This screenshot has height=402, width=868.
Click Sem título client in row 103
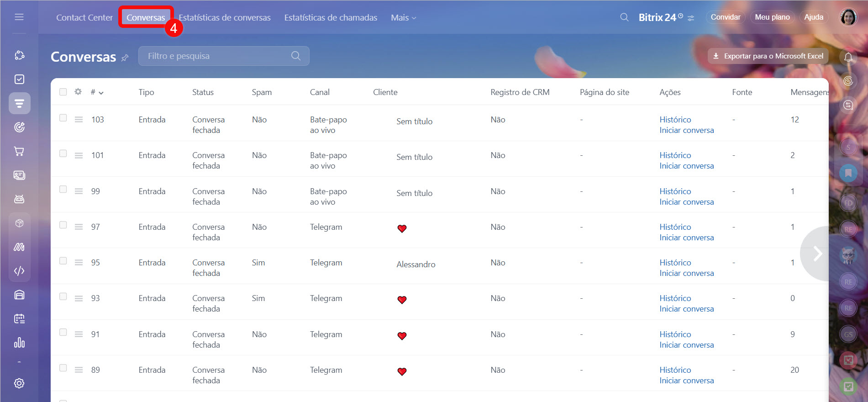[414, 121]
